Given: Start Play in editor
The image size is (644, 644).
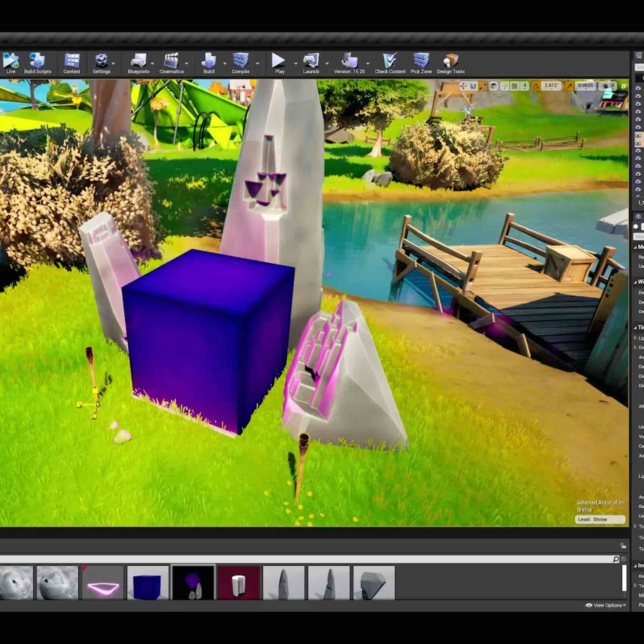Looking at the screenshot, I should (x=279, y=64).
